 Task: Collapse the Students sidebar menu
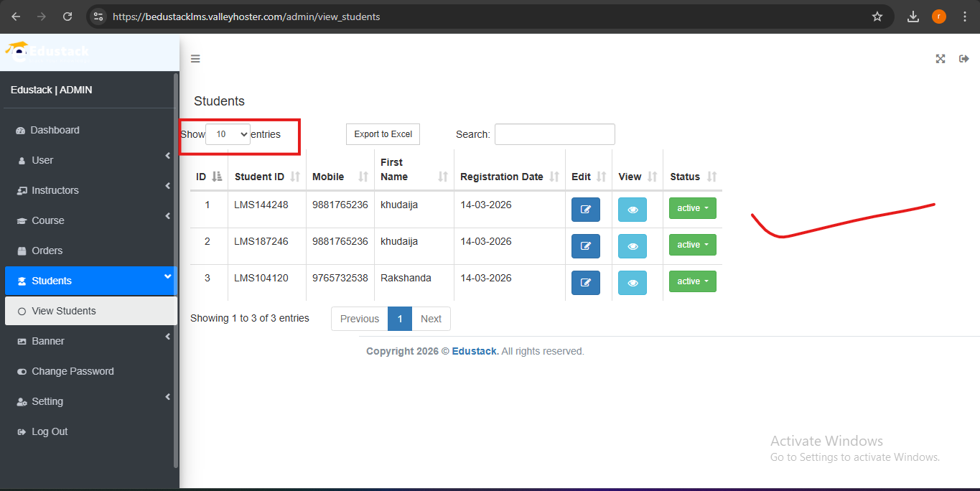click(x=90, y=281)
